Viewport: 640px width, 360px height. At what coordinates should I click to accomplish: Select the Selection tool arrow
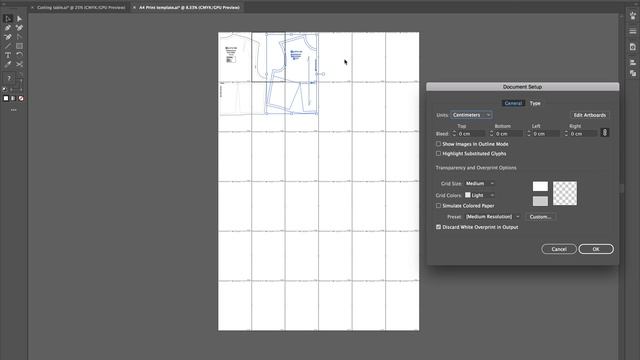click(x=8, y=19)
